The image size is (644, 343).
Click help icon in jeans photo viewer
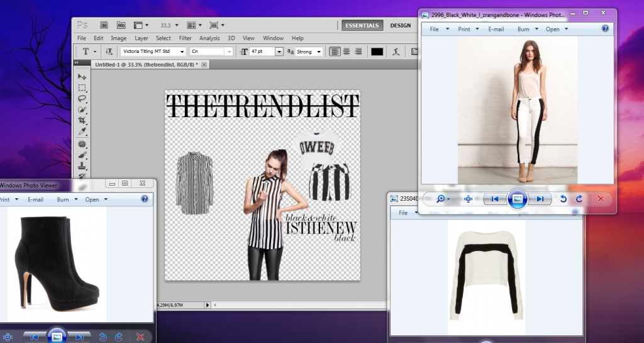pyautogui.click(x=605, y=28)
